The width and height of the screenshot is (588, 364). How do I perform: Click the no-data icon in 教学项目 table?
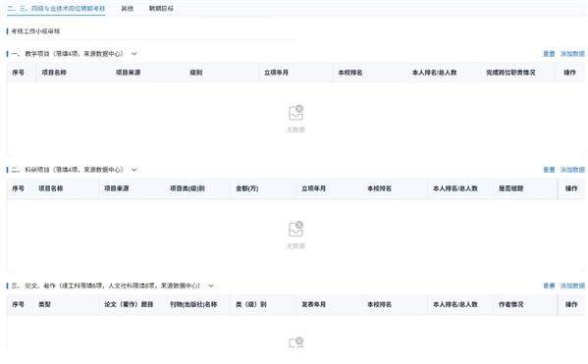295,113
